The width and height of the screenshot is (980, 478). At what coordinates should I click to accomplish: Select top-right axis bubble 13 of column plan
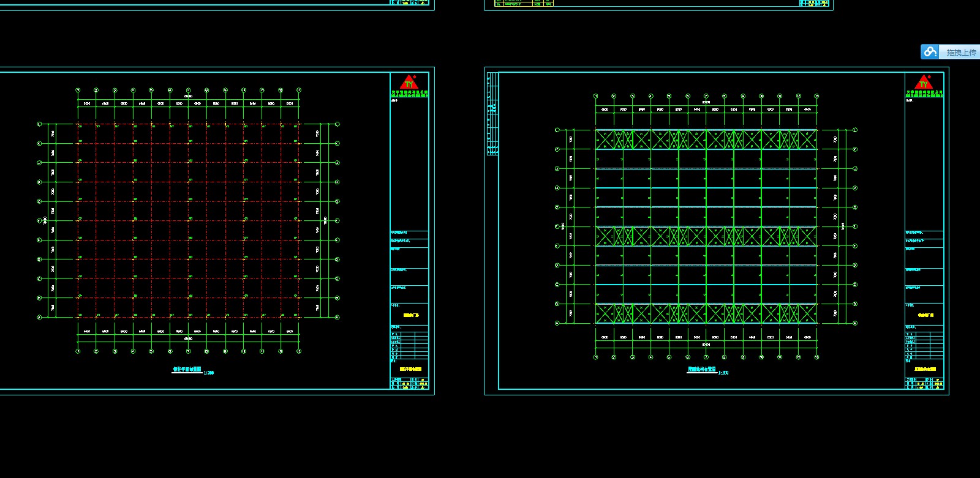[299, 91]
